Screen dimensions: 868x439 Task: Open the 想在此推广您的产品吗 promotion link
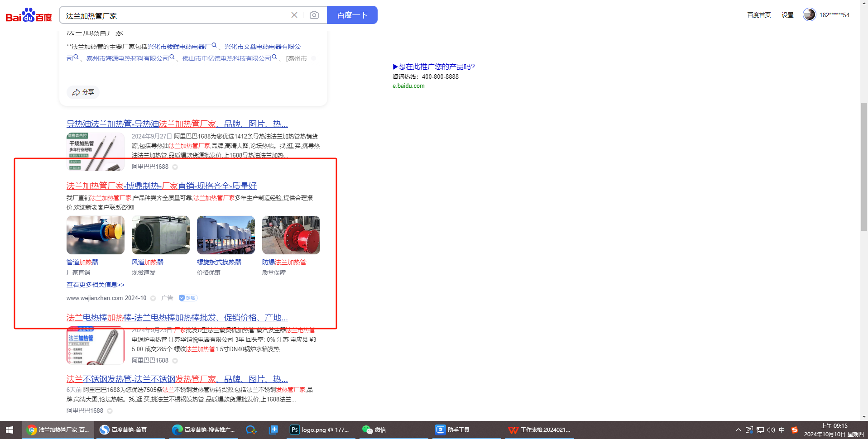[434, 67]
